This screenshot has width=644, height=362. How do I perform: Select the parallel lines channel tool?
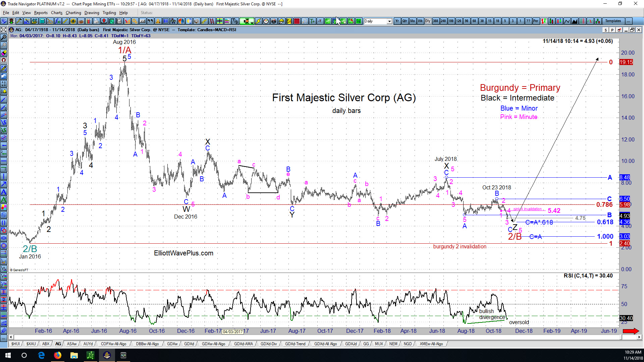[4, 115]
